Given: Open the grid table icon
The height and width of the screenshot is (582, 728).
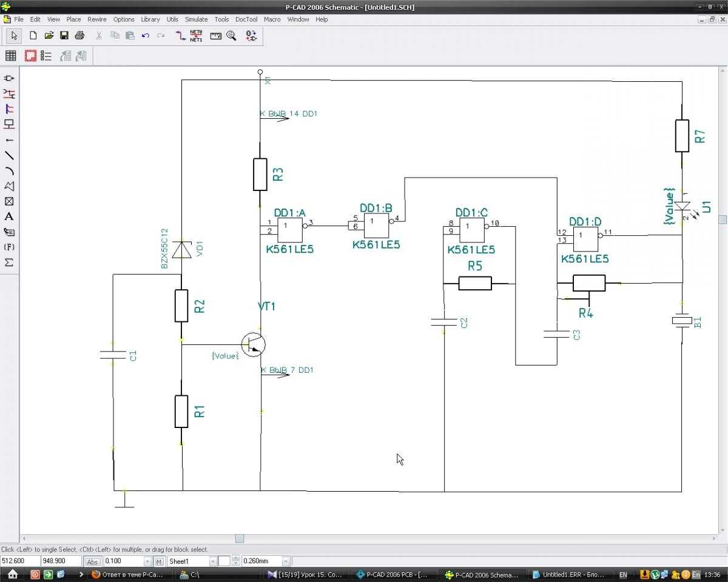Looking at the screenshot, I should [x=11, y=56].
